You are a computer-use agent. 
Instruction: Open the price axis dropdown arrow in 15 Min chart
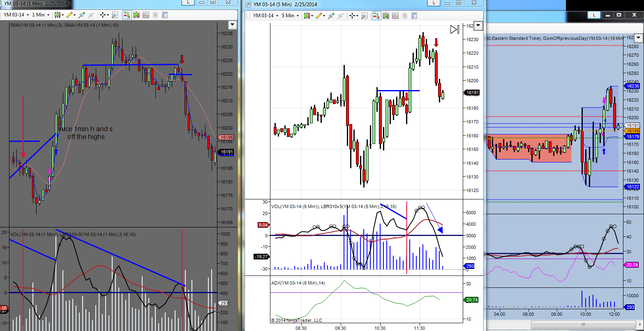click(x=639, y=38)
